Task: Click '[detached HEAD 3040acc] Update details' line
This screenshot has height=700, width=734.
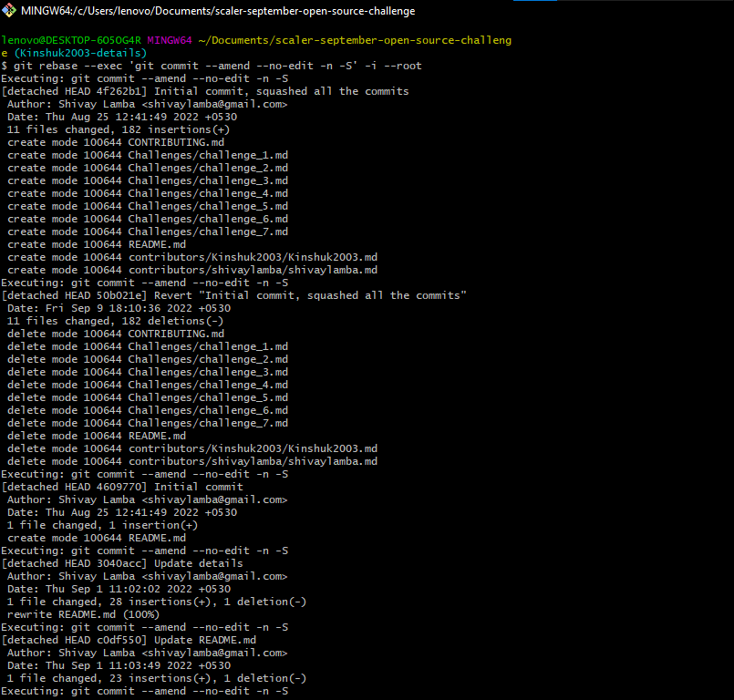Action: click(x=122, y=563)
